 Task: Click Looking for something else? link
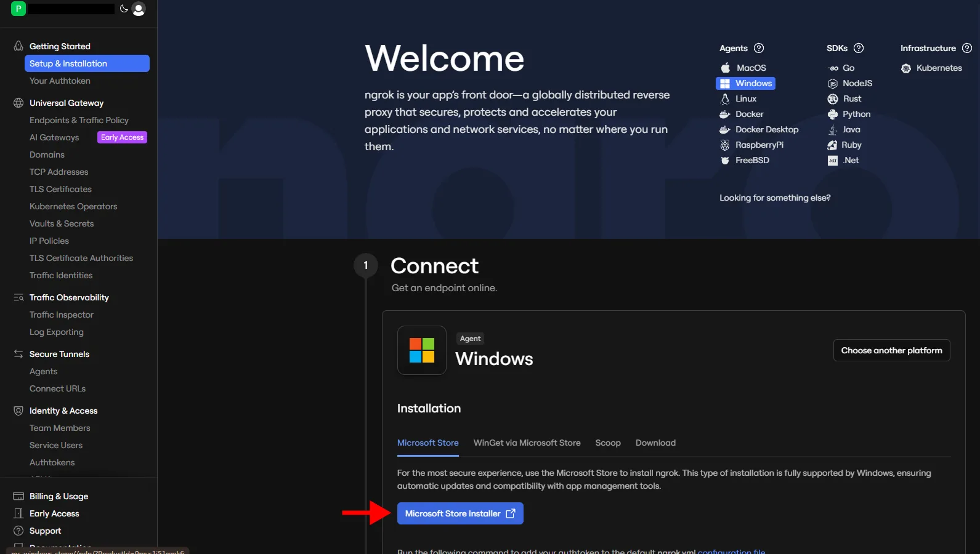click(775, 198)
